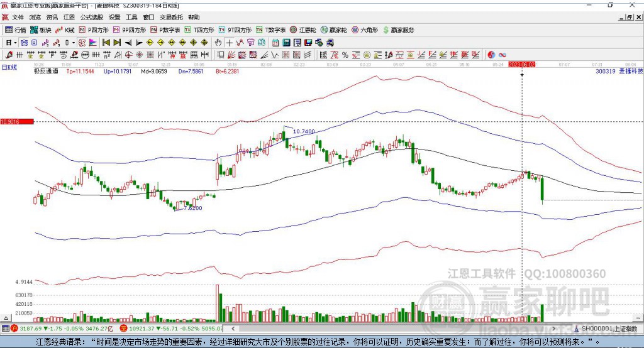Image resolution: width=644 pixels, height=348 pixels.
Task: Open the 公式选股 menu
Action: (92, 17)
